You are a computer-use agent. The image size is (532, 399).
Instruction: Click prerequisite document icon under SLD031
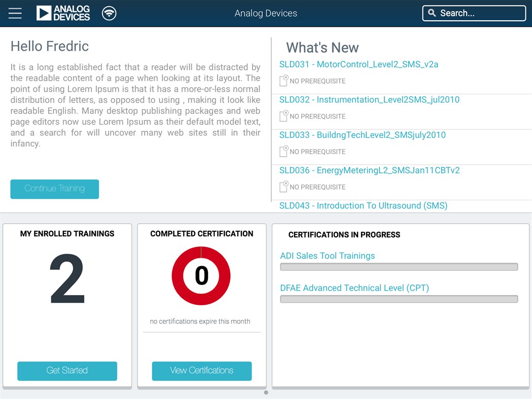[x=284, y=81]
